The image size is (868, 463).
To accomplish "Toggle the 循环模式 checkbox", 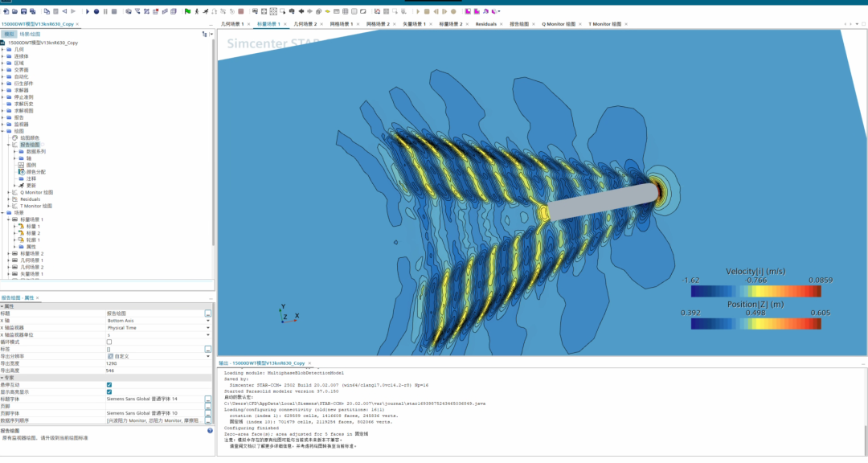I will (x=109, y=342).
